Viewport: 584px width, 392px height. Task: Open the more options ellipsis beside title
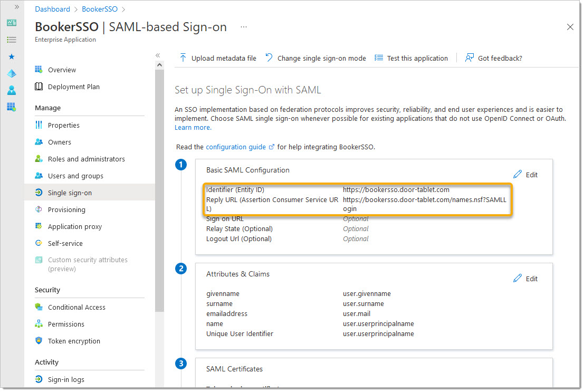(243, 27)
